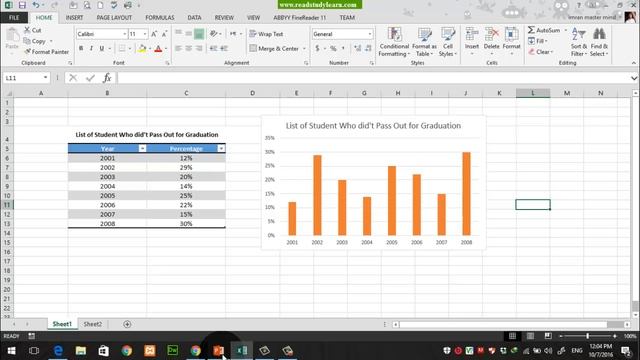Screen dimensions: 640x360
Task: Toggle center text alignment
Action: pyautogui.click(x=189, y=49)
